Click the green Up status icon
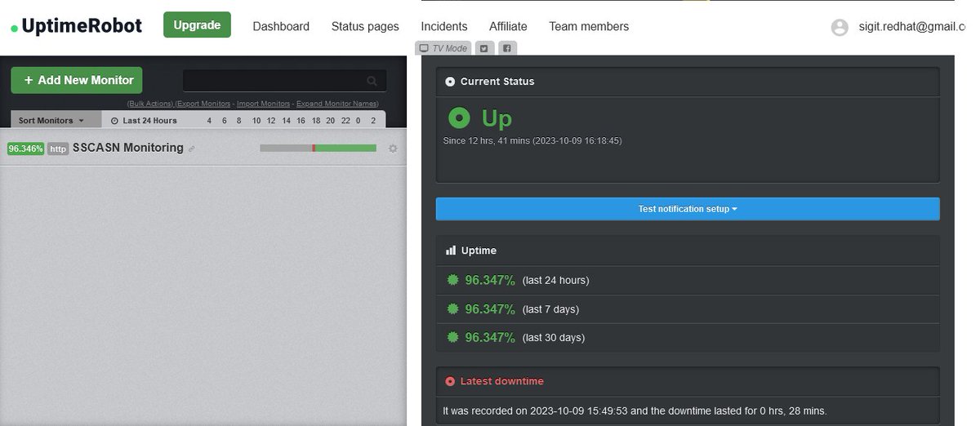980x426 pixels. [460, 118]
